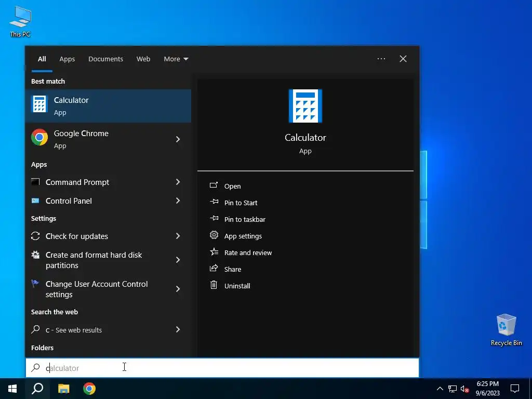This screenshot has height=399, width=532.
Task: Show hidden system tray icons
Action: click(440, 389)
